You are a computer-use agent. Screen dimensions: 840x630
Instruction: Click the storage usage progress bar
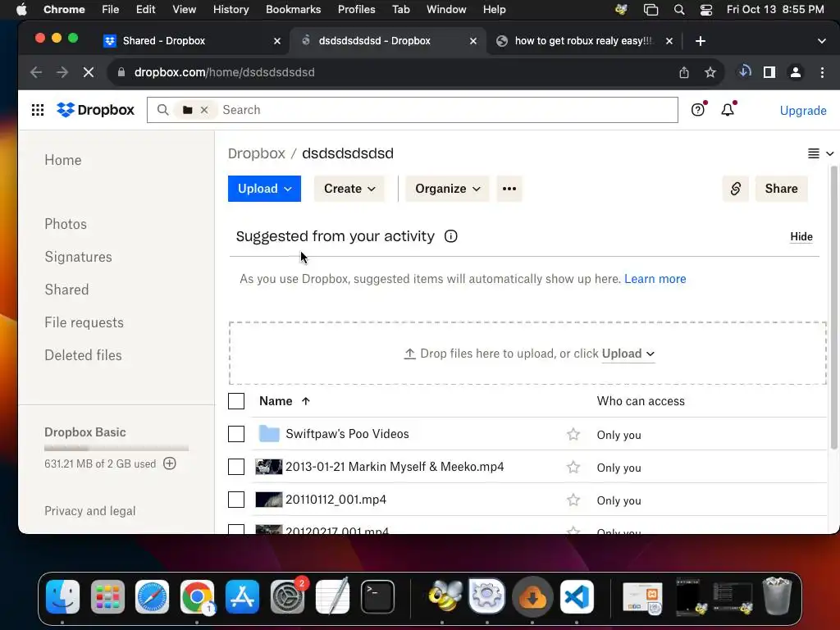click(x=116, y=448)
